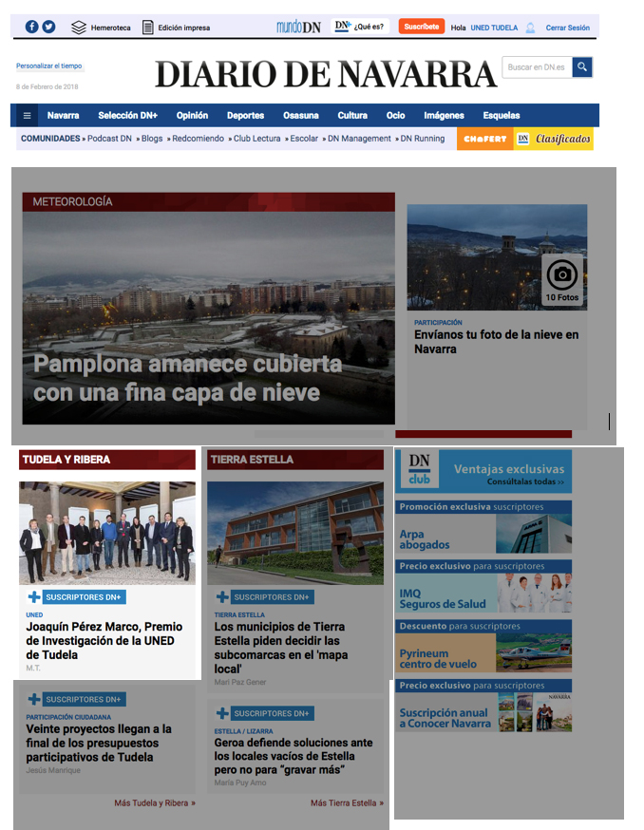Open DN Running community link

coord(422,139)
